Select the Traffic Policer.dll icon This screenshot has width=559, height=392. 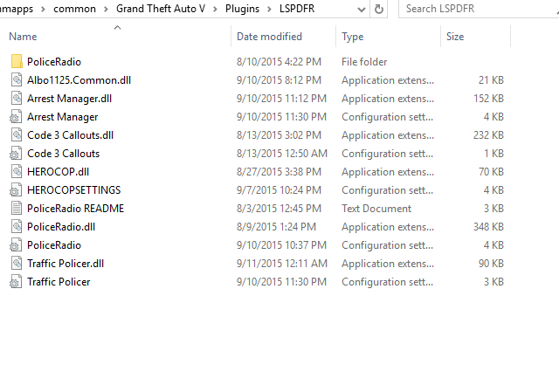(17, 264)
